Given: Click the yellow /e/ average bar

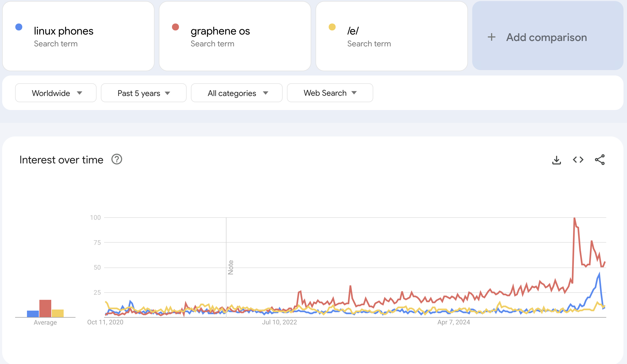Looking at the screenshot, I should [x=58, y=313].
